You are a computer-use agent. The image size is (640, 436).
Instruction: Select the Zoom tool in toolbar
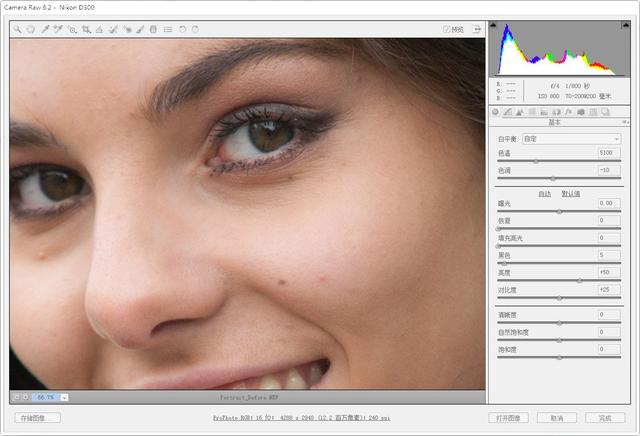tap(17, 29)
